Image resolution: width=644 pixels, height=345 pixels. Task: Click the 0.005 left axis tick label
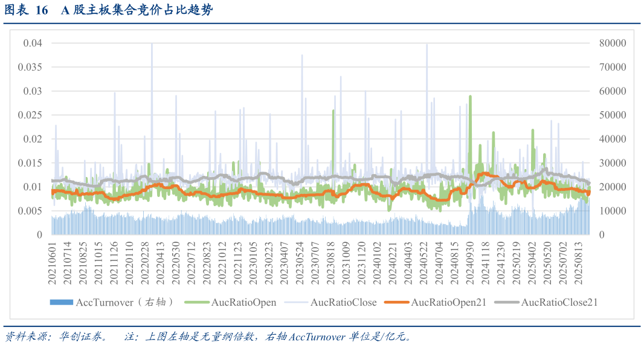coord(30,211)
